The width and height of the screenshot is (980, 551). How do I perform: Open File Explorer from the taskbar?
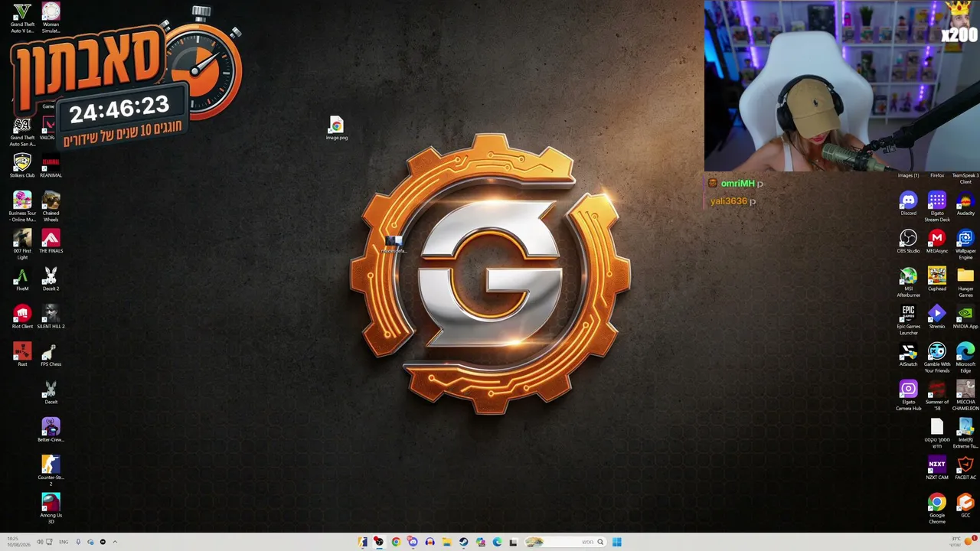(446, 542)
